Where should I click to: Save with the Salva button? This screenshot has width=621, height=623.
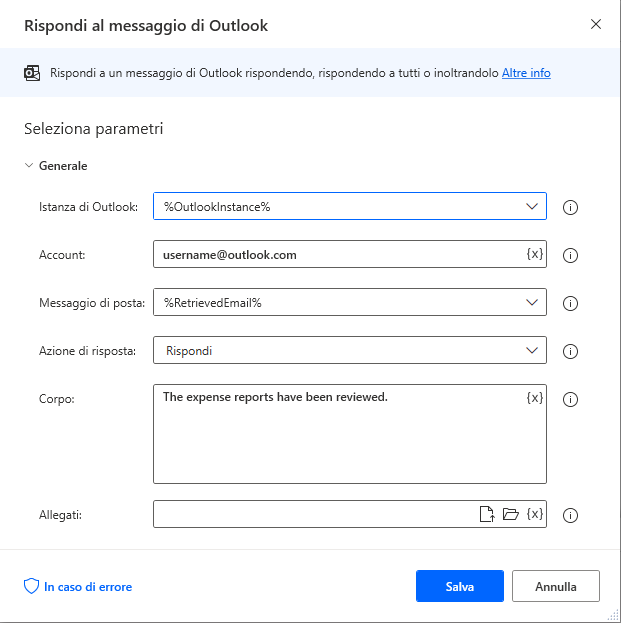(460, 586)
